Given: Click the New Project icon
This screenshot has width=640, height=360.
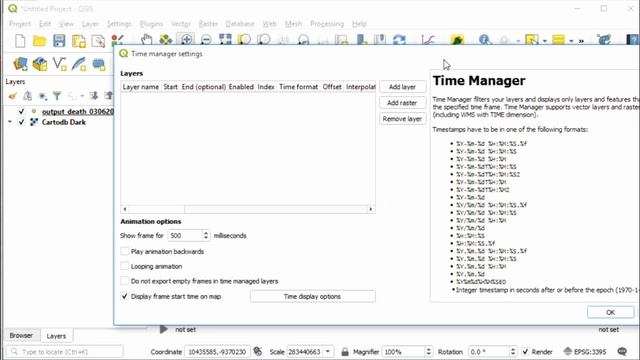Looking at the screenshot, I should tap(20, 41).
